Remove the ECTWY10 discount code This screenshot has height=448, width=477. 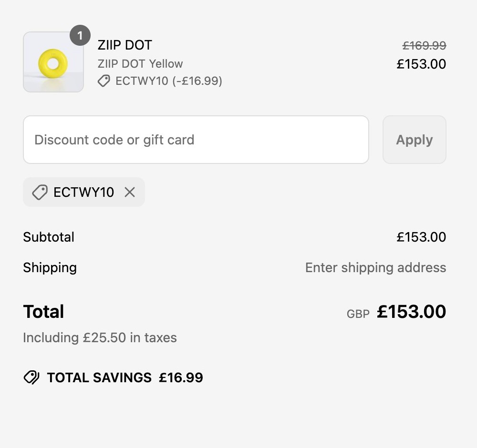[x=130, y=192]
